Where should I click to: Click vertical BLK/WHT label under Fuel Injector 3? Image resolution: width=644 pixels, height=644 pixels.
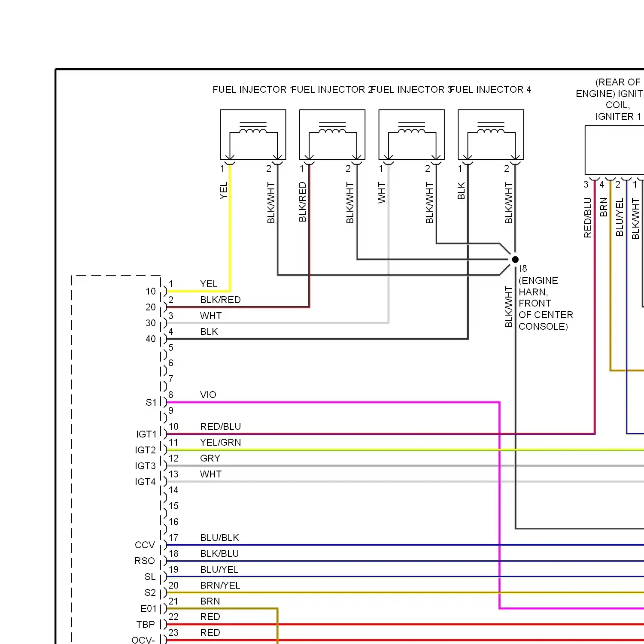(x=429, y=203)
